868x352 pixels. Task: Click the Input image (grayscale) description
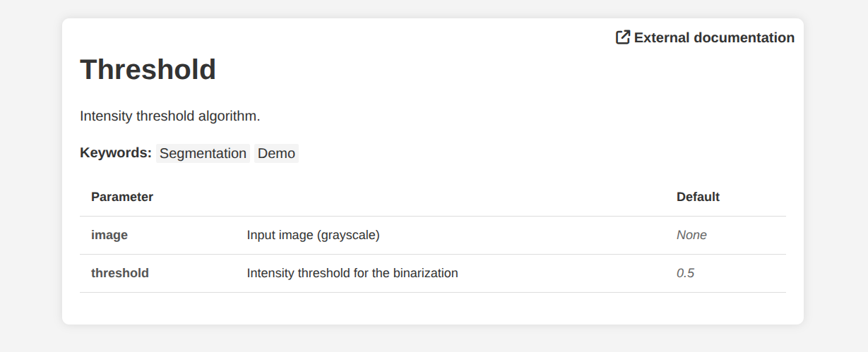(313, 235)
